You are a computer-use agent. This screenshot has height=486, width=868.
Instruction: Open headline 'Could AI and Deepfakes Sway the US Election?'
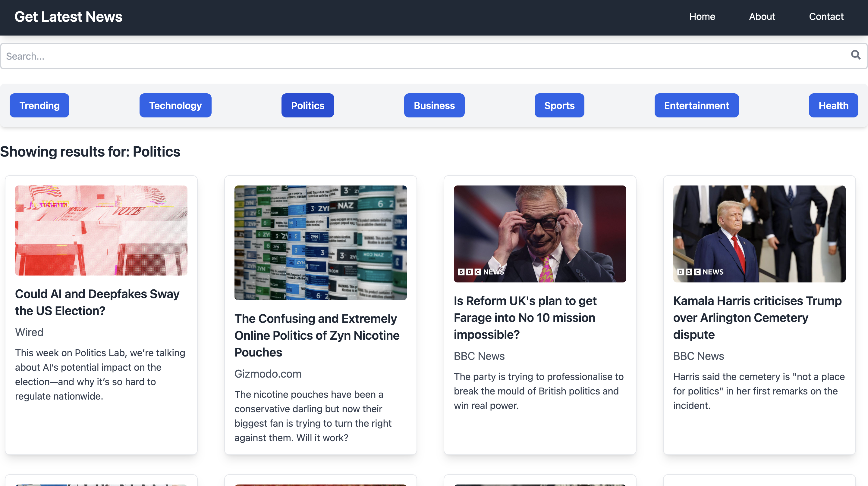pos(97,302)
